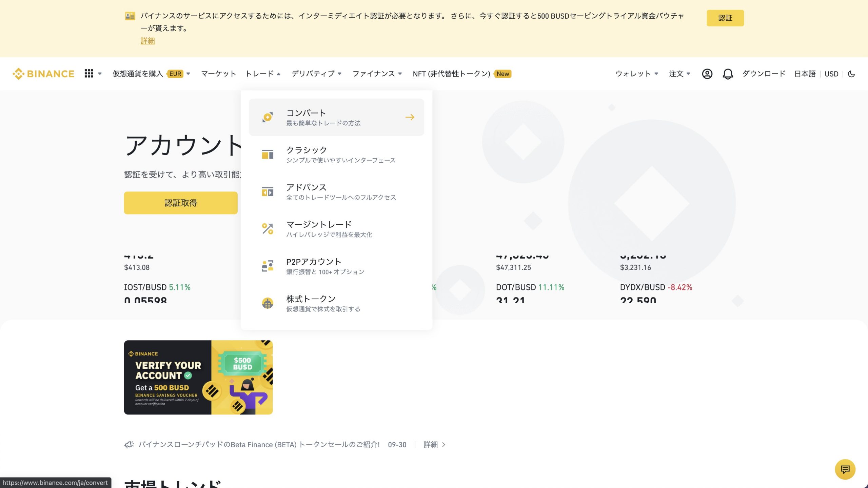The height and width of the screenshot is (488, 868).
Task: Open 詳細 link in the verification banner
Action: tap(147, 41)
